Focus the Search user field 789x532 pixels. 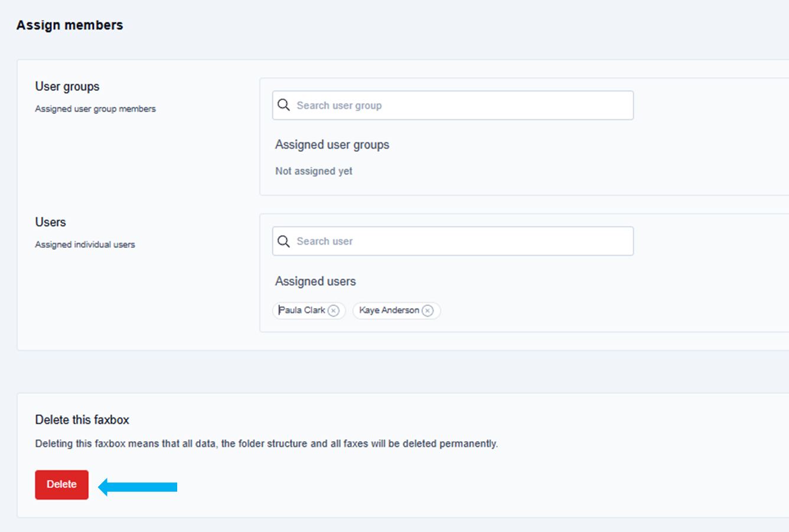coord(461,241)
